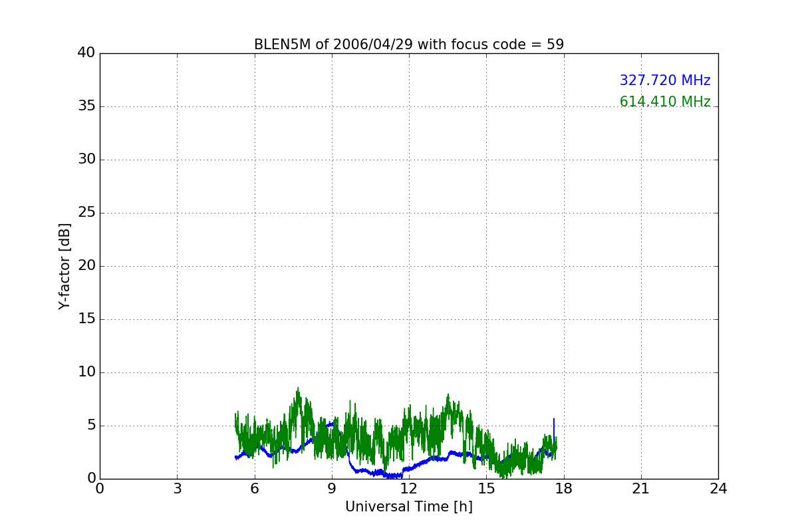Screen dimensions: 798x532
Task: Click x-axis tick label '3'
Action: coord(177,489)
